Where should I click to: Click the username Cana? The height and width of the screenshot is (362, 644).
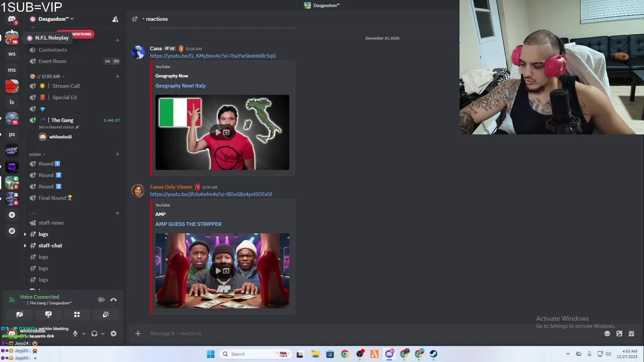[155, 49]
